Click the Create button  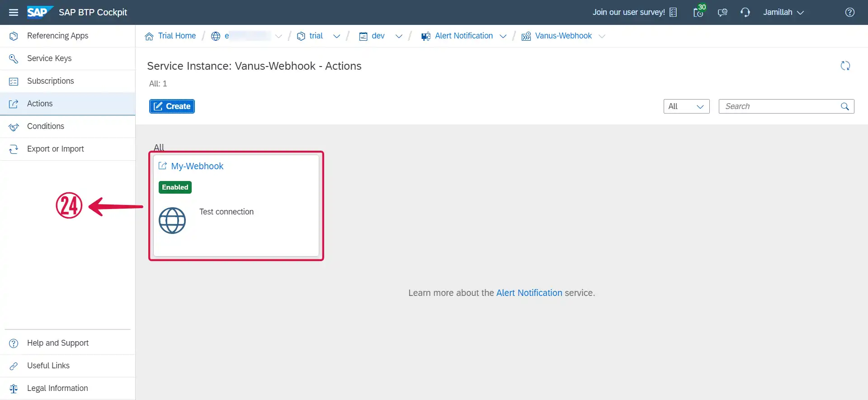172,106
